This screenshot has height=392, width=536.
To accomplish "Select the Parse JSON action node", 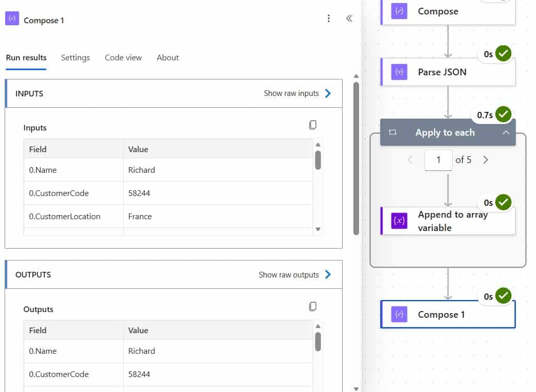I will [x=448, y=72].
